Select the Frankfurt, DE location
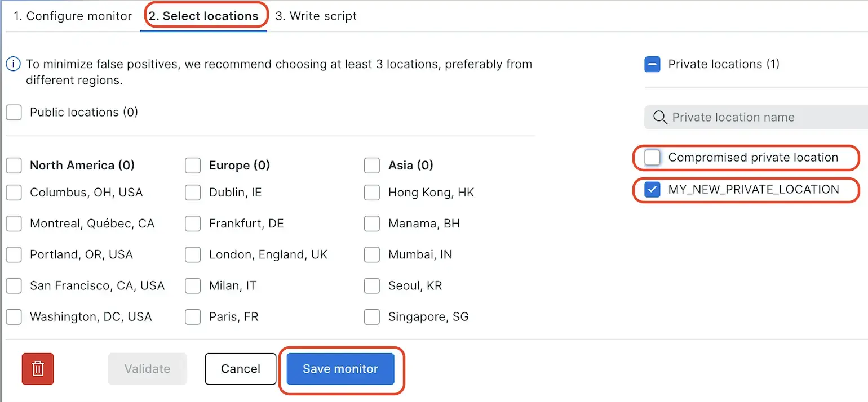Screen dimensions: 868x402 [x=193, y=224]
